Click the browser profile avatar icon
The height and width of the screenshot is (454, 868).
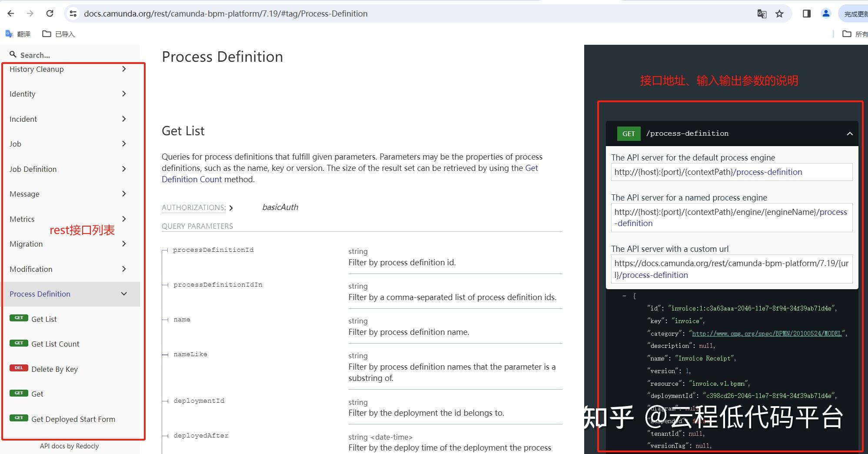tap(825, 13)
